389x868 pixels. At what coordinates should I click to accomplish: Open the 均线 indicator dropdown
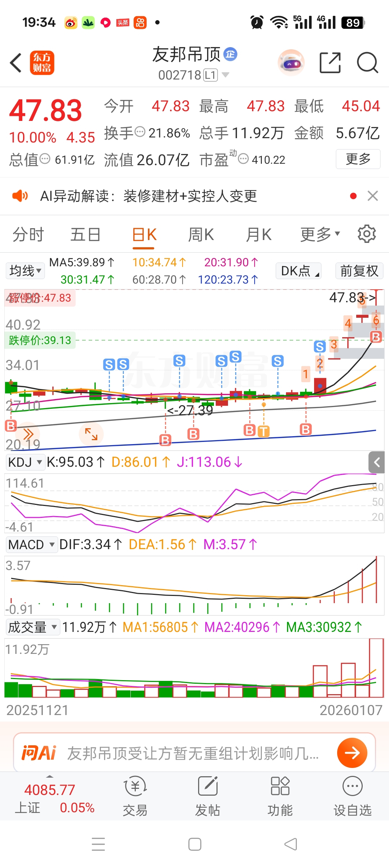[x=25, y=271]
